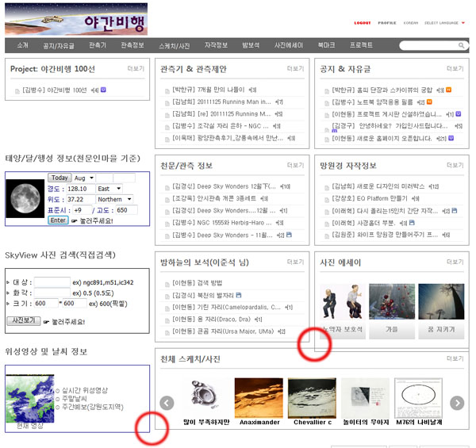The image size is (476, 448).
Task: Click the gallery next arrow button
Action: 457,403
